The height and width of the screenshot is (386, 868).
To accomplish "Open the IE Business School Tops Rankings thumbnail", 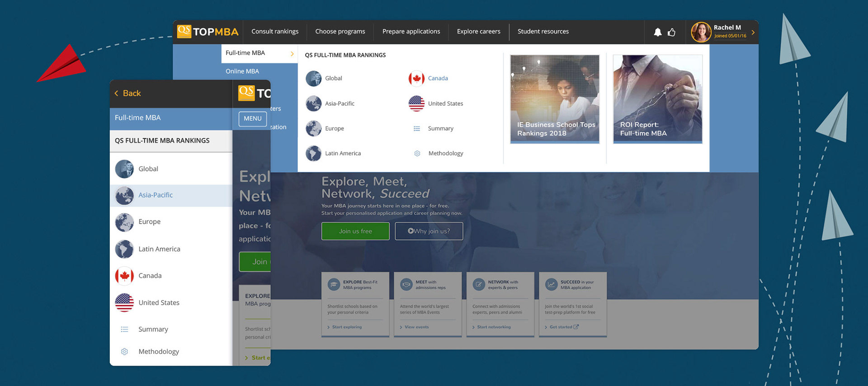I will point(555,99).
